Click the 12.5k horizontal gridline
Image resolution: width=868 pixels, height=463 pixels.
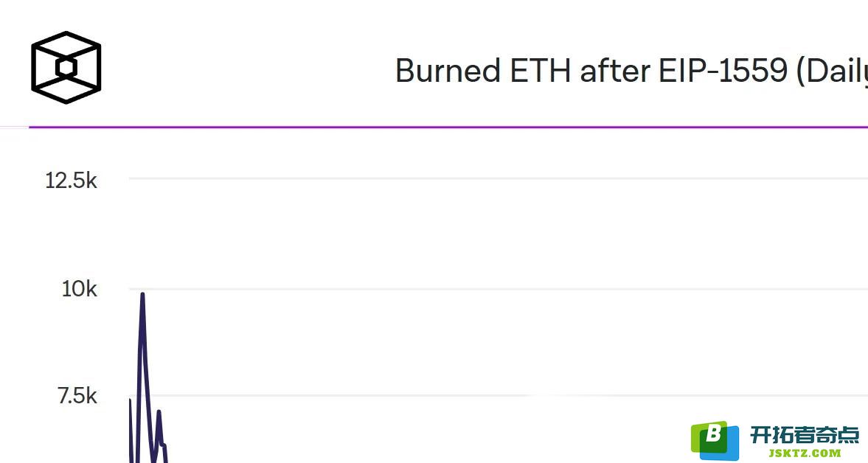tap(499, 178)
